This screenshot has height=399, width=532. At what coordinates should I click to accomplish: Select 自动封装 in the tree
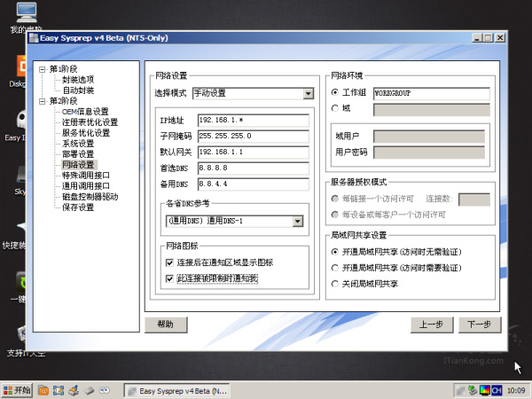pos(78,90)
